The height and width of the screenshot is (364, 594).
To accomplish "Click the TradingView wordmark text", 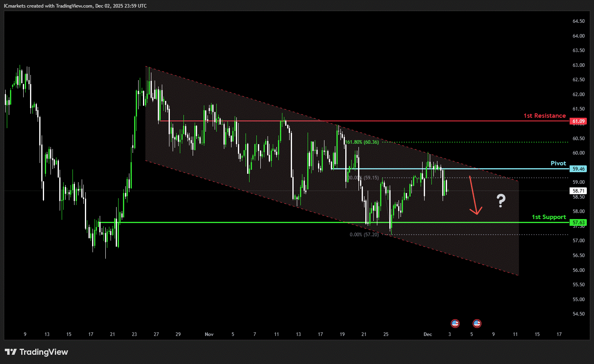I will click(x=44, y=352).
